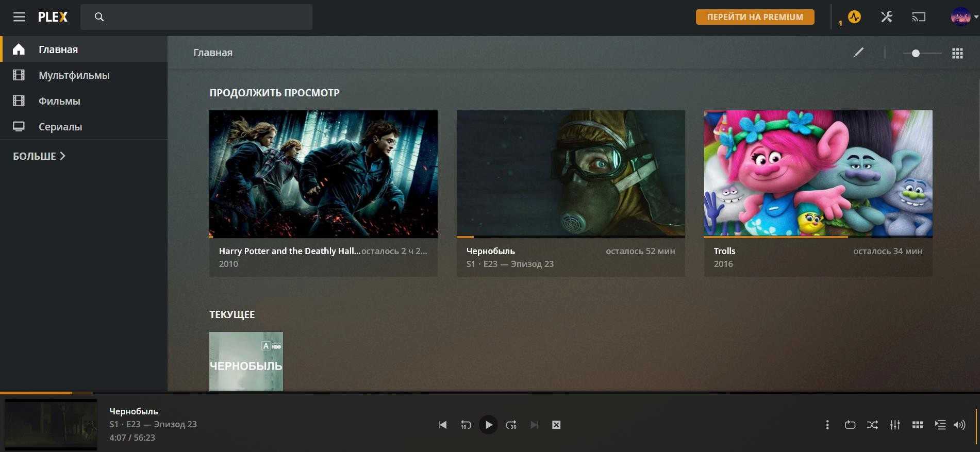The image size is (980, 452).
Task: Mute the player volume
Action: pos(959,425)
